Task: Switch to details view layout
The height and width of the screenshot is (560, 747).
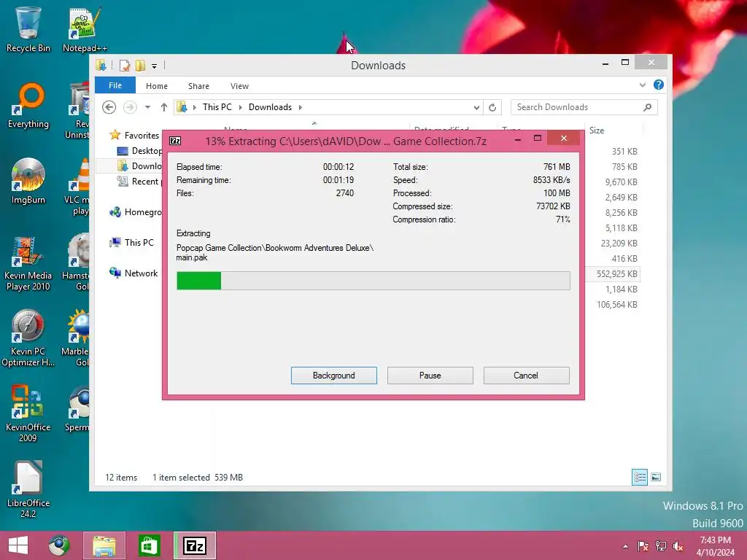Action: tap(639, 477)
